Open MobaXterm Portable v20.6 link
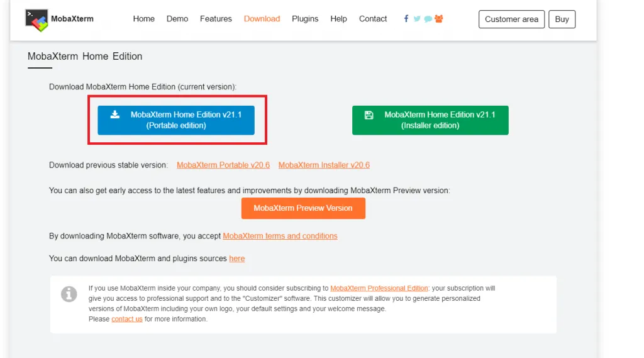Screen dimensions: 644x358 [223, 165]
